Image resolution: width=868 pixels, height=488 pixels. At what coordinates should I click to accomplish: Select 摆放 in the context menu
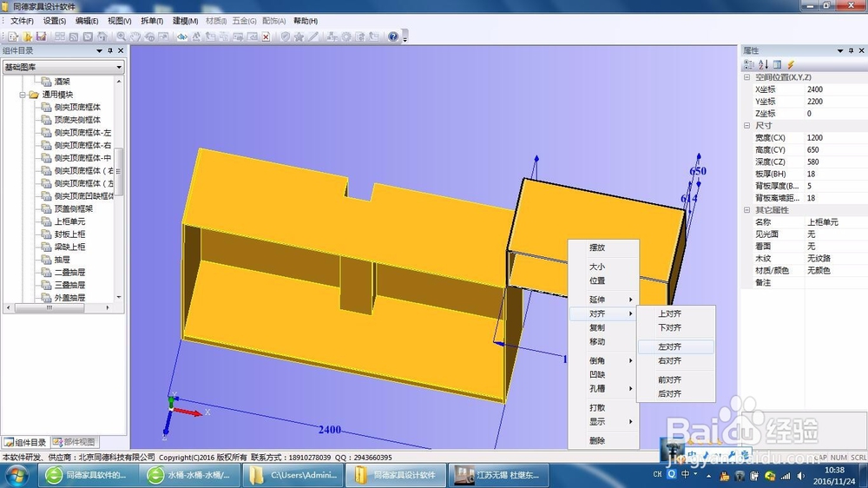[604, 247]
